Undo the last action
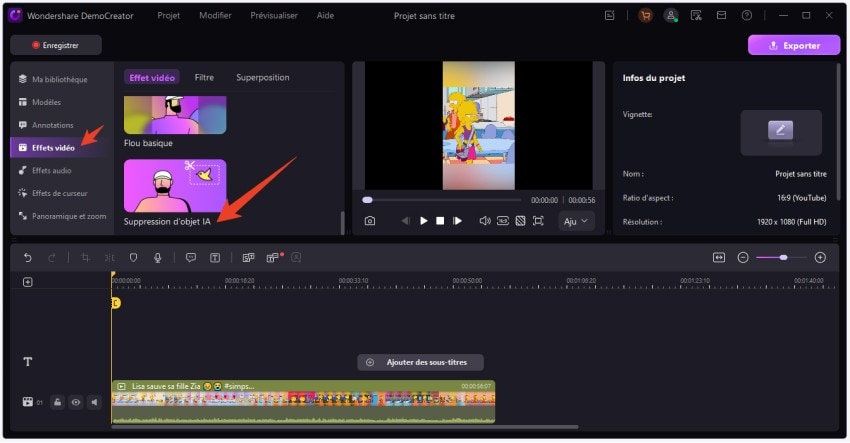The width and height of the screenshot is (850, 443). click(x=28, y=258)
